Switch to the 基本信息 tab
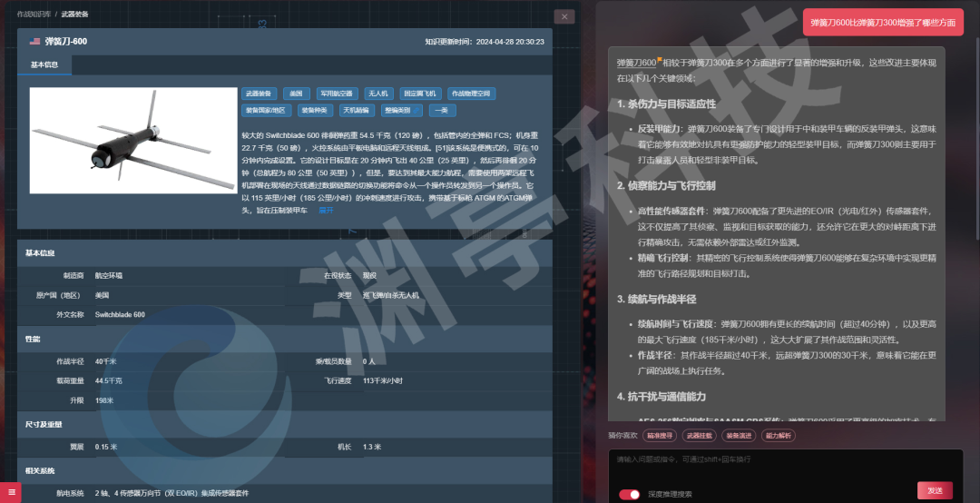Image resolution: width=980 pixels, height=503 pixels. tap(44, 64)
